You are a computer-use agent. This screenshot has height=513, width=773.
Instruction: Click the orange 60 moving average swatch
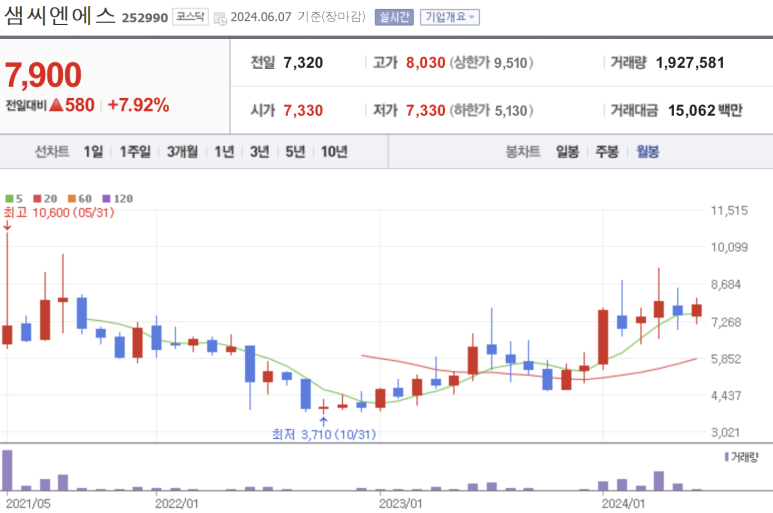coord(72,199)
